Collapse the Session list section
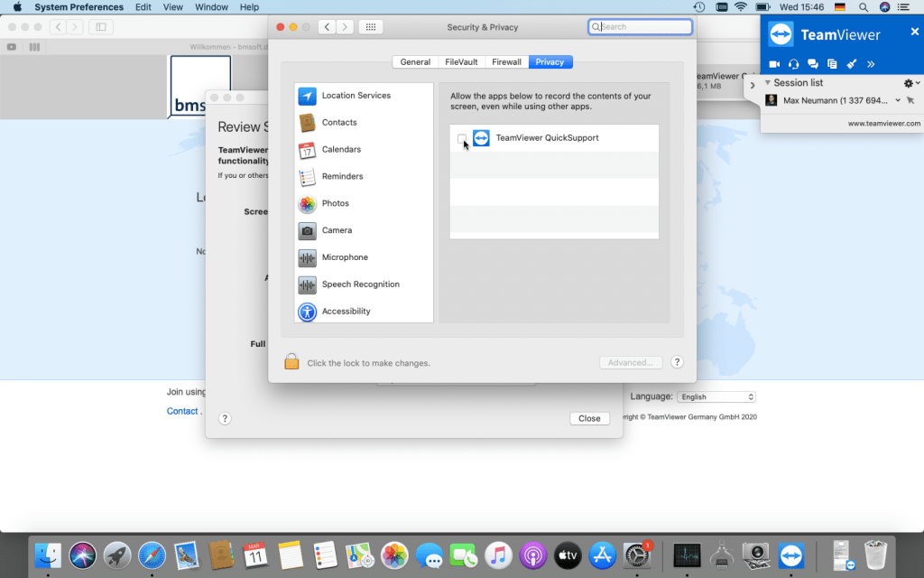The height and width of the screenshot is (578, 924). pyautogui.click(x=767, y=82)
